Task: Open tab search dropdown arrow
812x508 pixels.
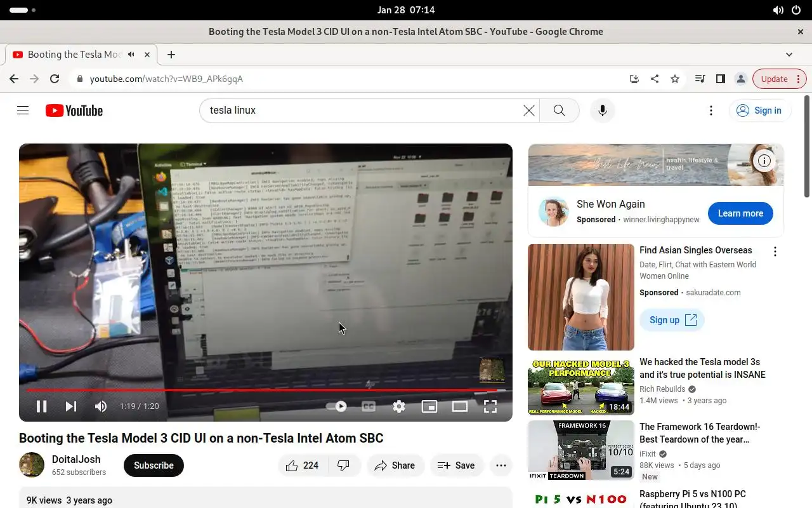Action: [789, 55]
